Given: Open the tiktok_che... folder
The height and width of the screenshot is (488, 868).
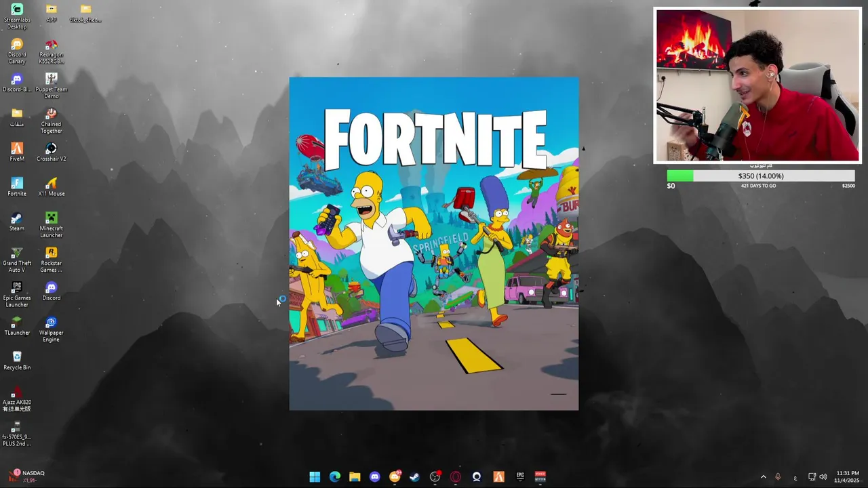Looking at the screenshot, I should [85, 13].
